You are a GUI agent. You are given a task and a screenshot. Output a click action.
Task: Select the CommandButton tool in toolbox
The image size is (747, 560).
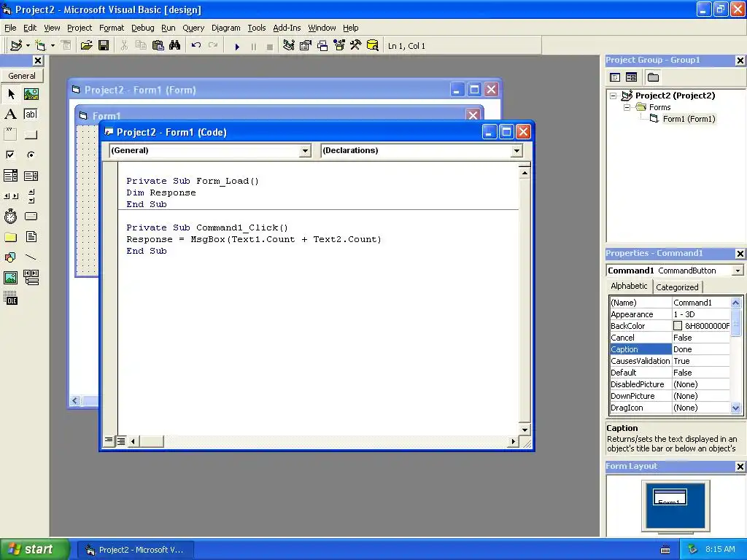pyautogui.click(x=31, y=135)
